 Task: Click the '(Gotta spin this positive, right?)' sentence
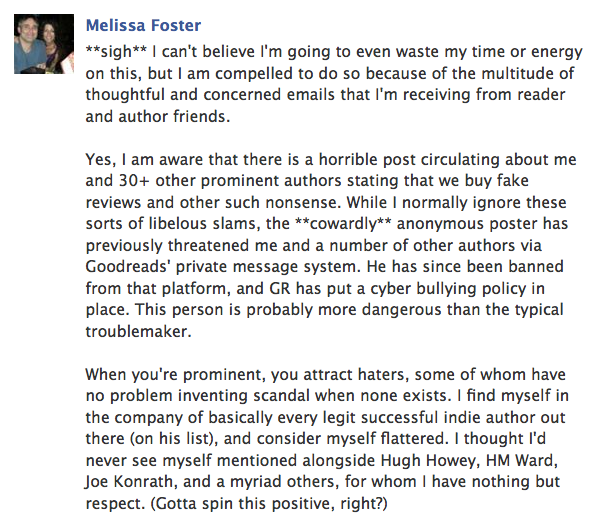[x=269, y=504]
